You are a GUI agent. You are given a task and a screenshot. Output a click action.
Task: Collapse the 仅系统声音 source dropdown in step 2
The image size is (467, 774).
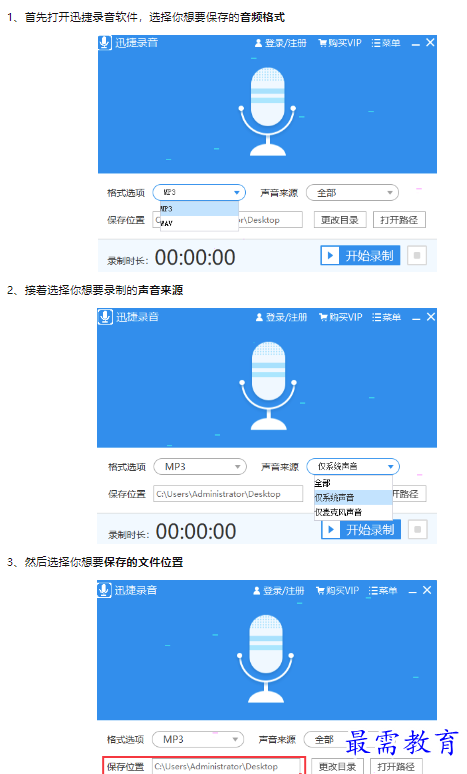[353, 466]
